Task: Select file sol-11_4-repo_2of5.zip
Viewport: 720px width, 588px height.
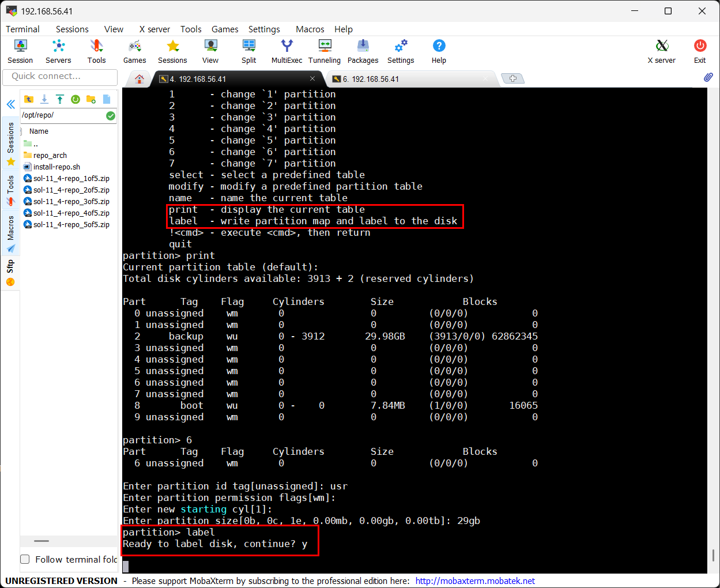Action: click(66, 190)
